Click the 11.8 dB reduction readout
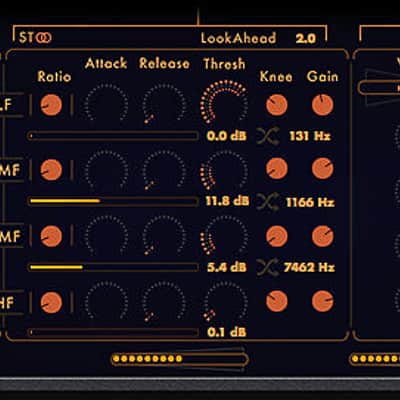 (227, 201)
